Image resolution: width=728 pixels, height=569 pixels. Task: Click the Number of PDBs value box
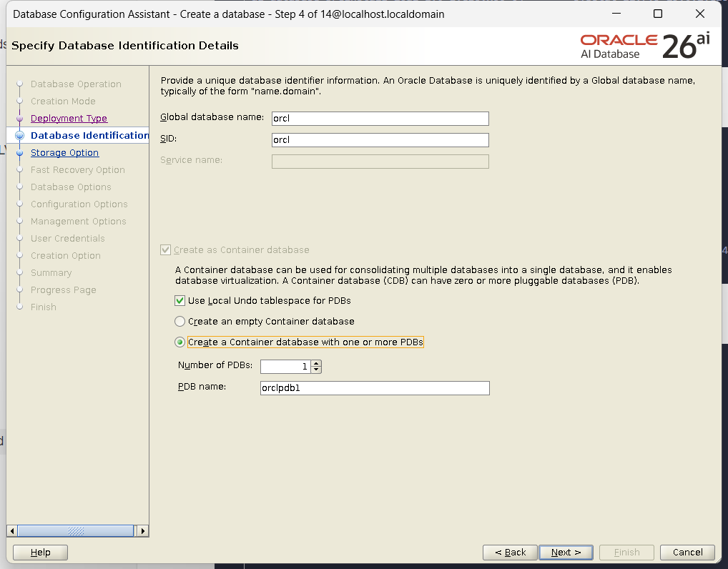(x=285, y=367)
